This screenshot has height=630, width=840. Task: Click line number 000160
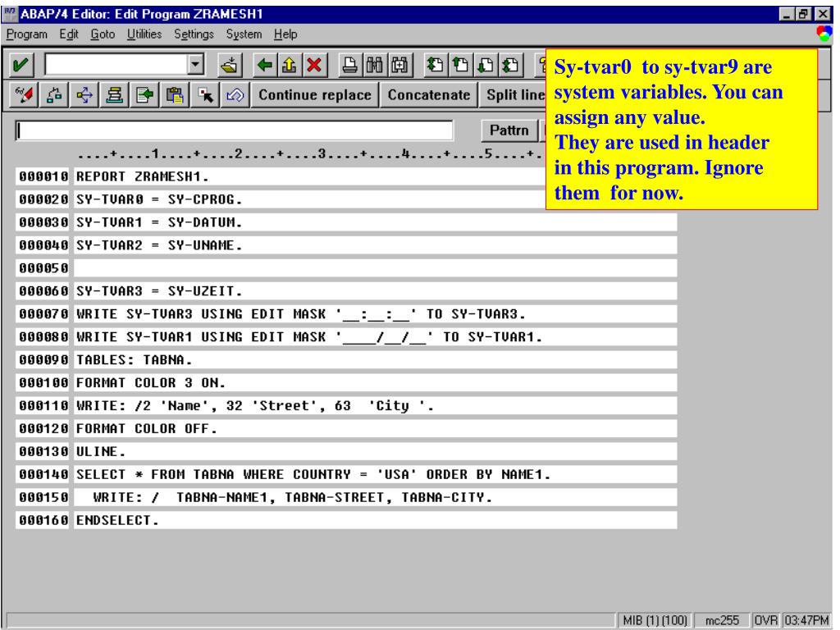click(43, 521)
